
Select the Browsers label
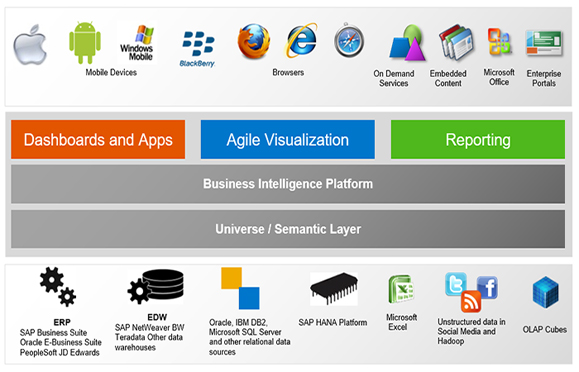(288, 72)
